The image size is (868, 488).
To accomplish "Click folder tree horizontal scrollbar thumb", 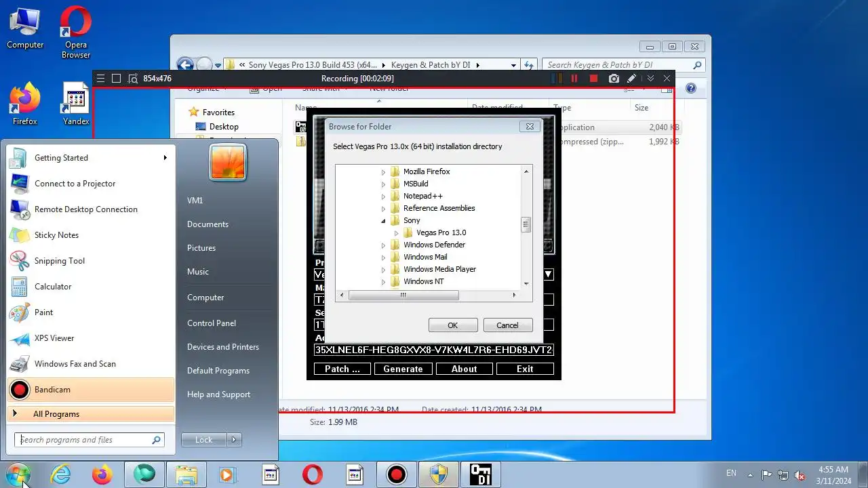I will pos(403,295).
